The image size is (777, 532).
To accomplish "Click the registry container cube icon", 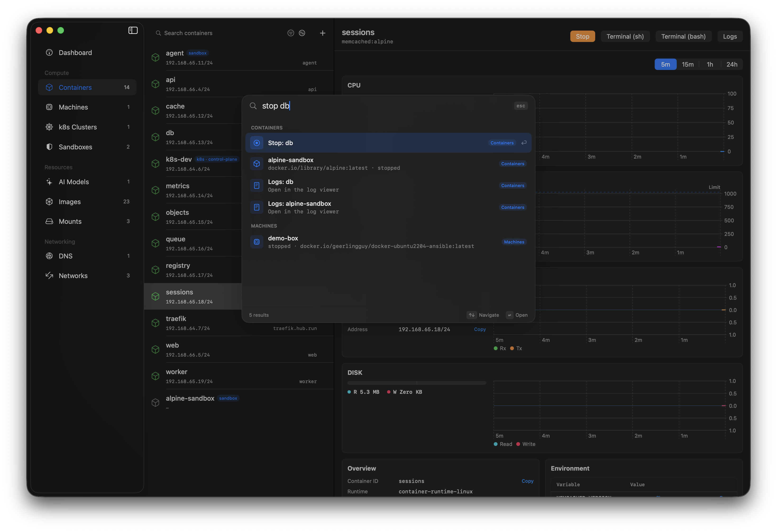I will tap(155, 270).
